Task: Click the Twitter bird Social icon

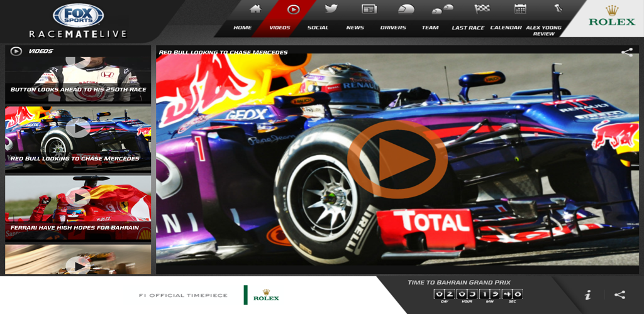Action: click(x=331, y=9)
